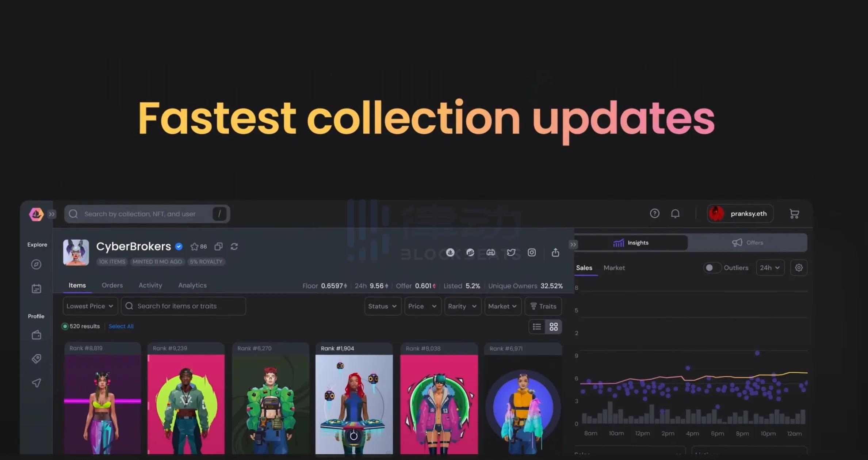Screen dimensions: 868x460
Task: Switch to grid view
Action: [554, 327]
